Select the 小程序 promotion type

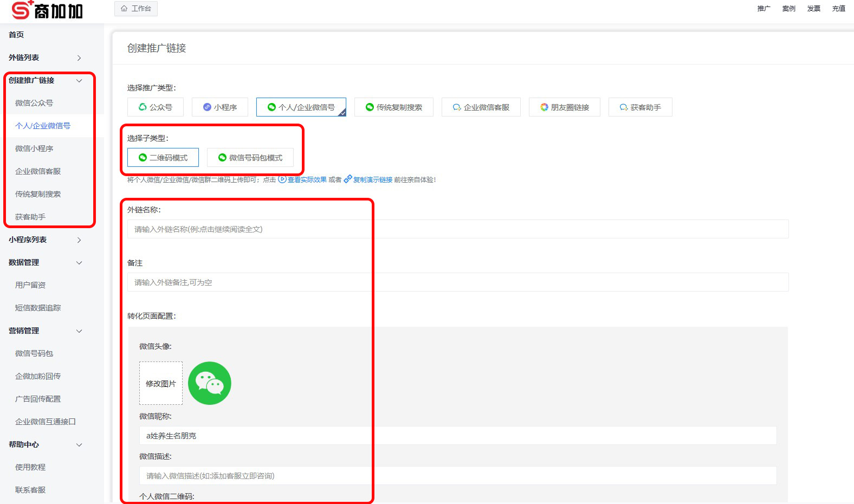coord(220,107)
